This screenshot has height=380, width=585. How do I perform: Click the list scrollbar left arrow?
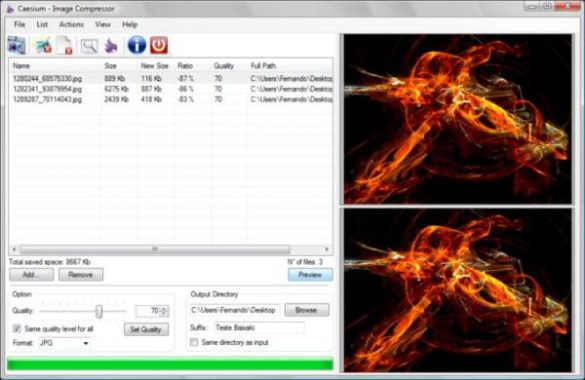14,249
